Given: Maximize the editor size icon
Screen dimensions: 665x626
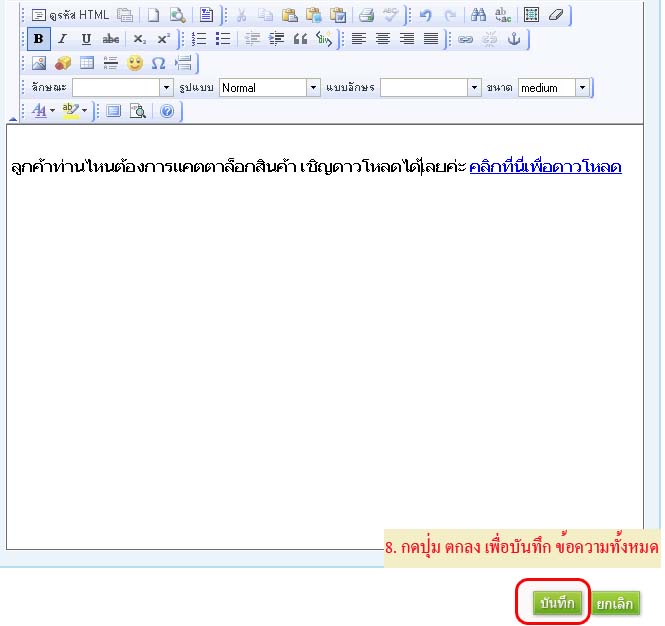Looking at the screenshot, I should point(113,111).
